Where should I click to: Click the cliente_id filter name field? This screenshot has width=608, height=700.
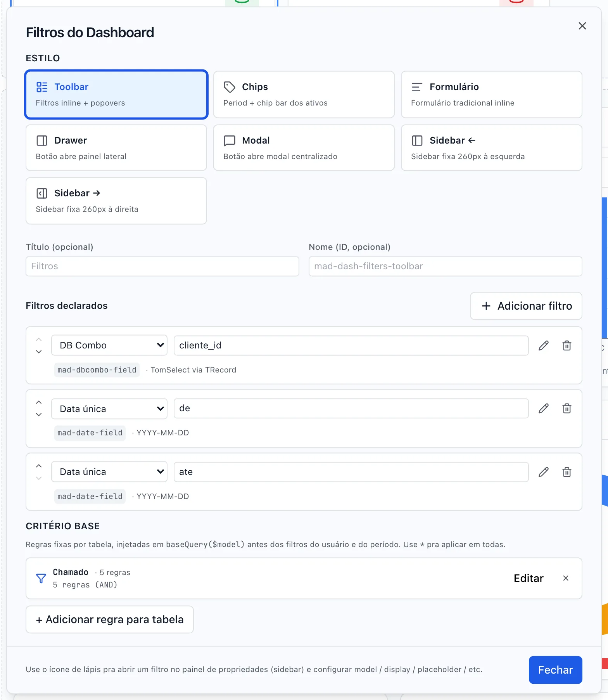point(351,345)
